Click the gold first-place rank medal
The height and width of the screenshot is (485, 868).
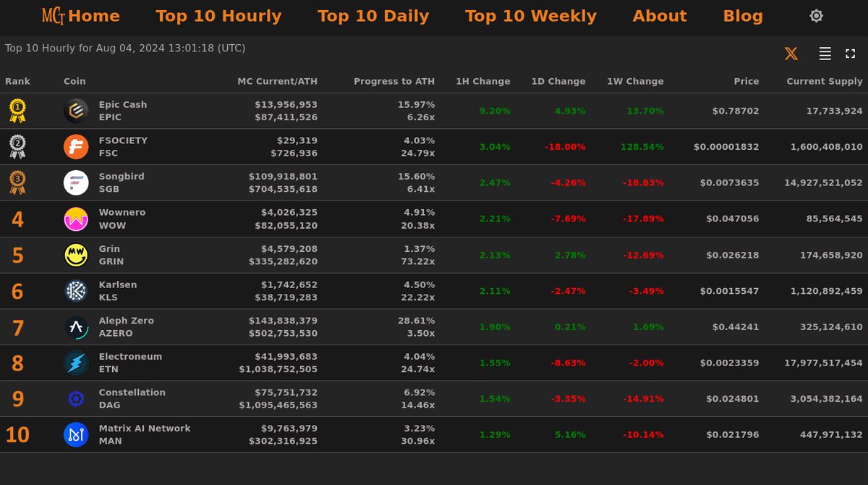pyautogui.click(x=17, y=111)
